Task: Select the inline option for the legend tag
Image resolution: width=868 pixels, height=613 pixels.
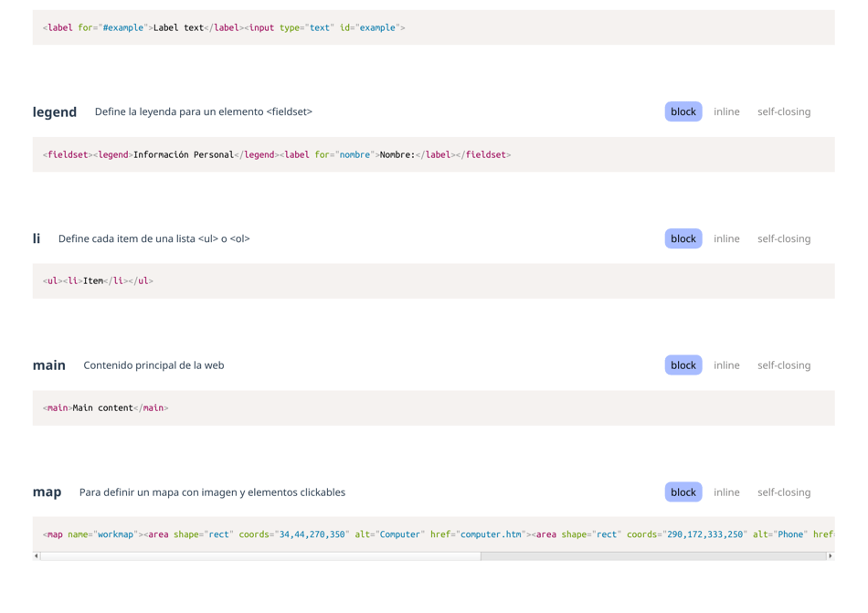Action: pyautogui.click(x=726, y=111)
